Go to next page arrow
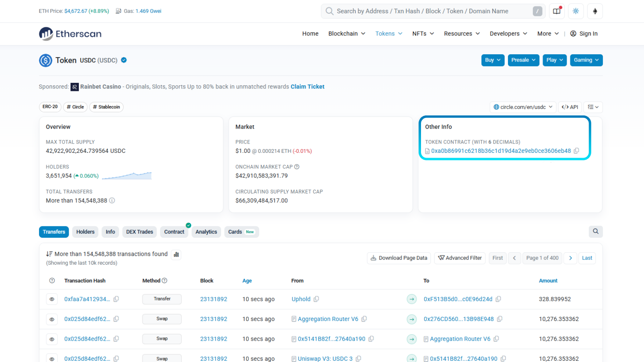Image resolution: width=644 pixels, height=362 pixels. 570,258
